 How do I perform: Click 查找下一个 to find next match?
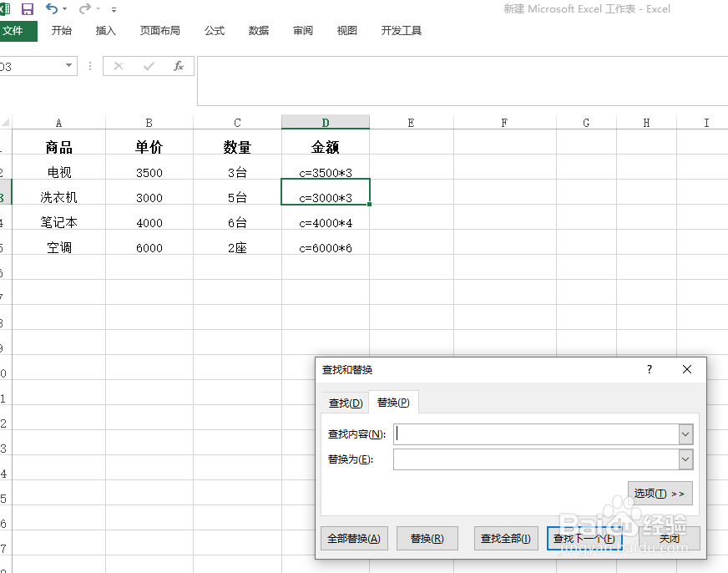[x=585, y=538]
